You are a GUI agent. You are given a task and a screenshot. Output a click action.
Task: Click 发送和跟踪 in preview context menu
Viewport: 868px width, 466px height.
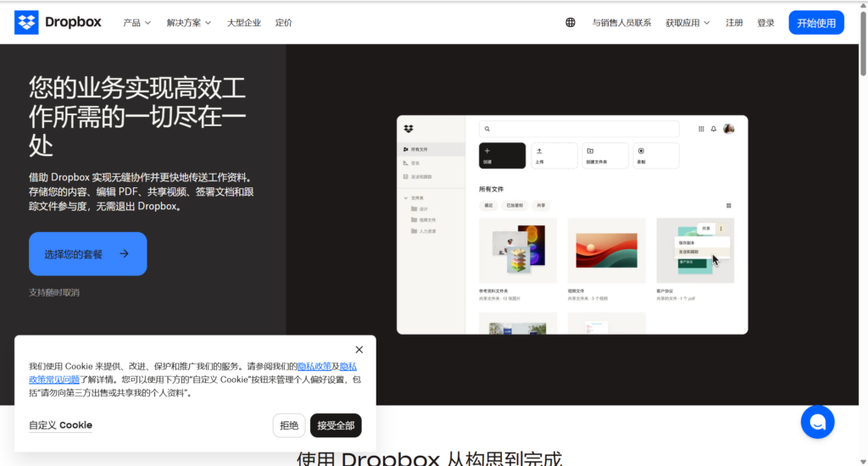coord(701,252)
